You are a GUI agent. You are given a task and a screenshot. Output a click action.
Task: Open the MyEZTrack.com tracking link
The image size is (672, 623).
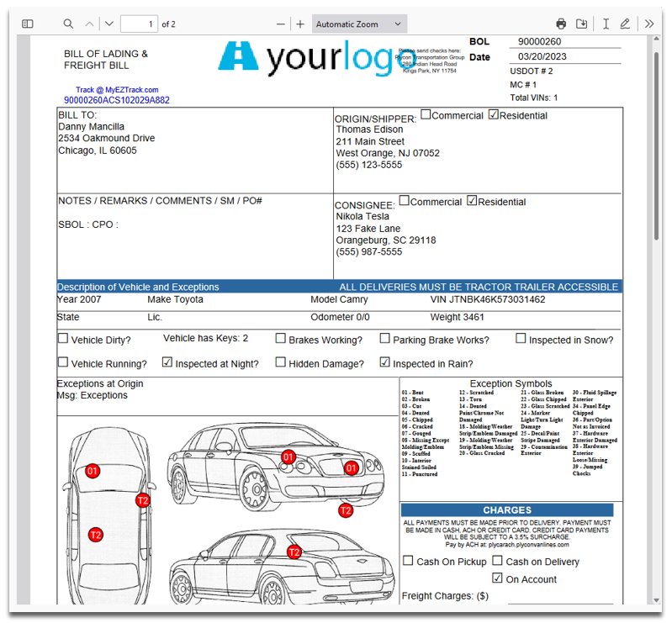[x=117, y=90]
